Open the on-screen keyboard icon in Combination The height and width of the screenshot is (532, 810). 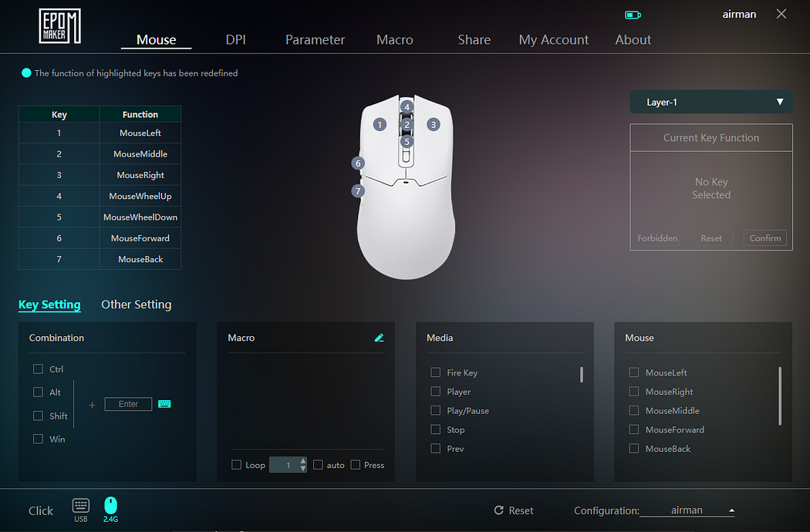pos(164,404)
